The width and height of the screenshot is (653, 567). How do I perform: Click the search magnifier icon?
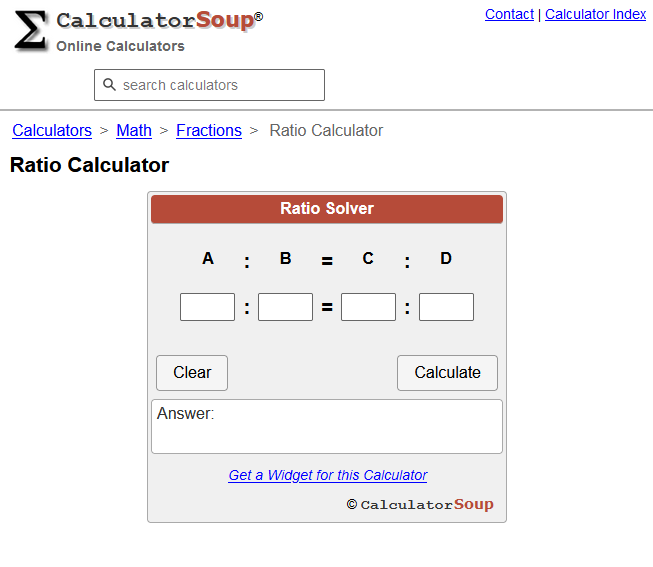coord(109,85)
